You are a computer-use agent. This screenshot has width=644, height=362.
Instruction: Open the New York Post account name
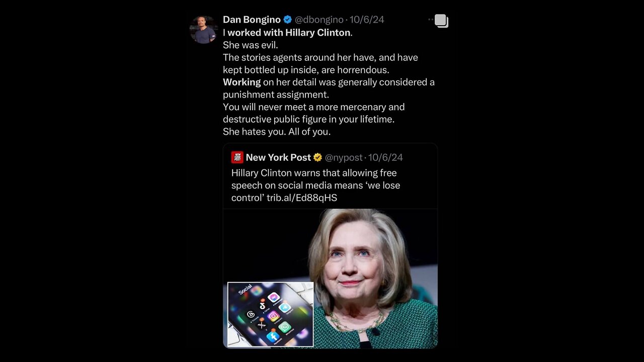click(278, 157)
